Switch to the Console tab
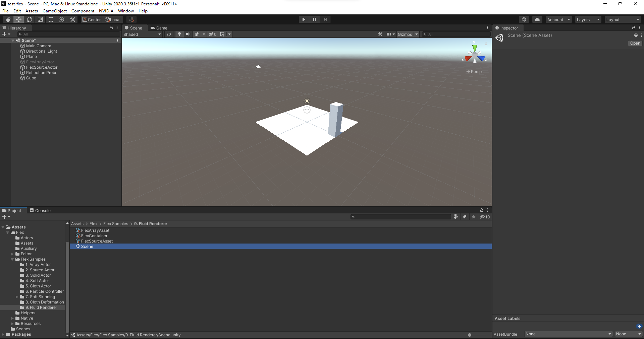Viewport: 644px width, 339px height. [x=40, y=210]
